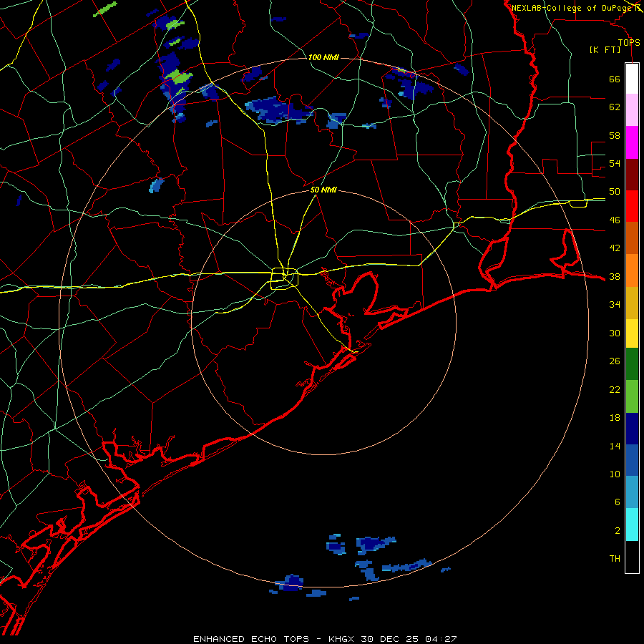Click the '66' legend value
The height and width of the screenshot is (644, 644).
pyautogui.click(x=615, y=79)
